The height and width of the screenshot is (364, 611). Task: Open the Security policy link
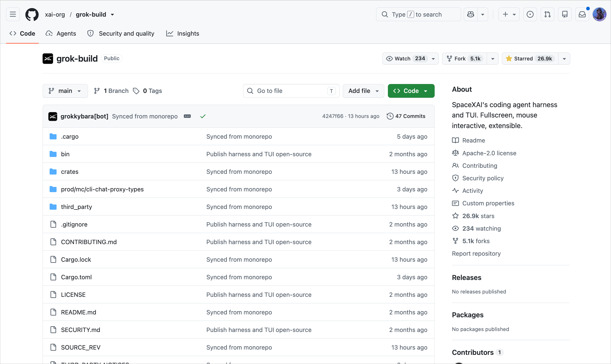pyautogui.click(x=483, y=178)
